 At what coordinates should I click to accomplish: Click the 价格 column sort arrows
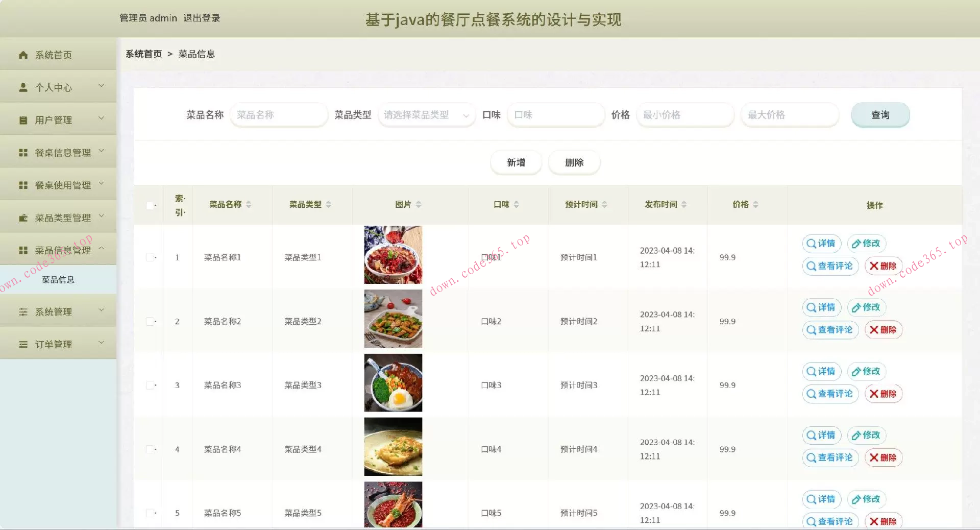[755, 204]
